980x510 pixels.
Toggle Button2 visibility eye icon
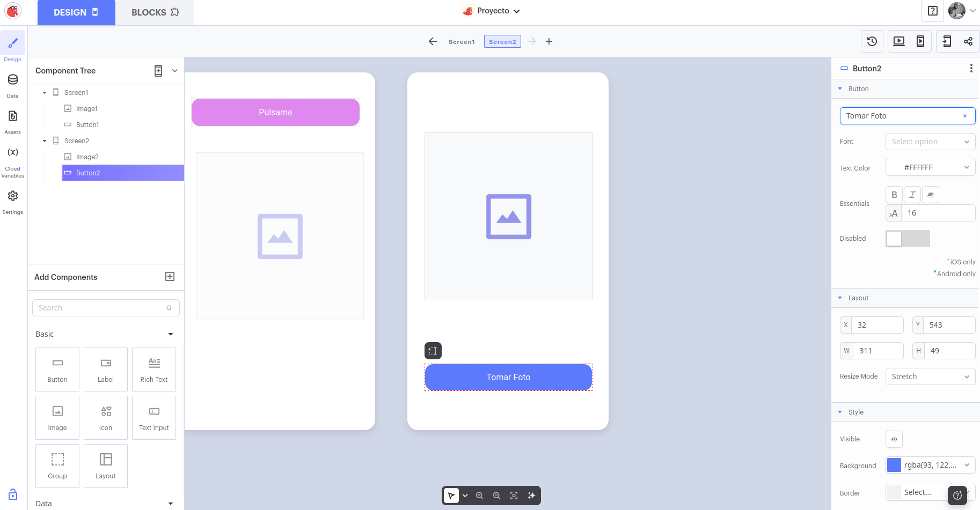coord(894,439)
